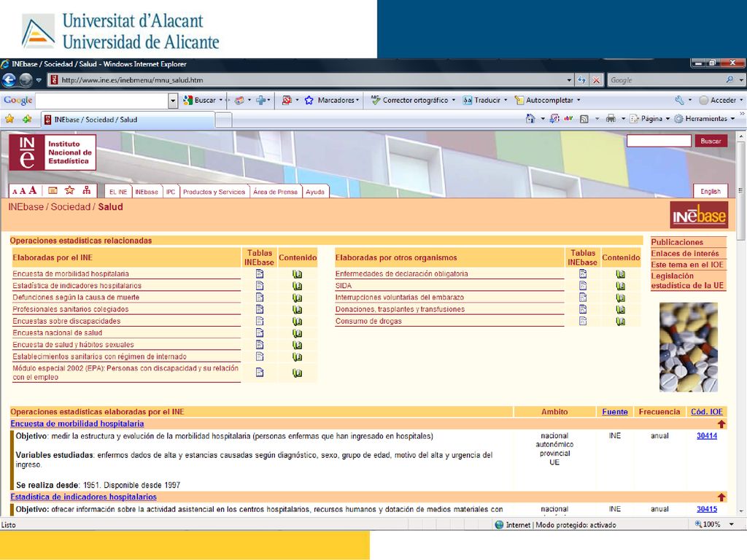Viewport: 747px width, 560px height.
Task: Open the Favorites Center star icon
Action: pyautogui.click(x=9, y=119)
